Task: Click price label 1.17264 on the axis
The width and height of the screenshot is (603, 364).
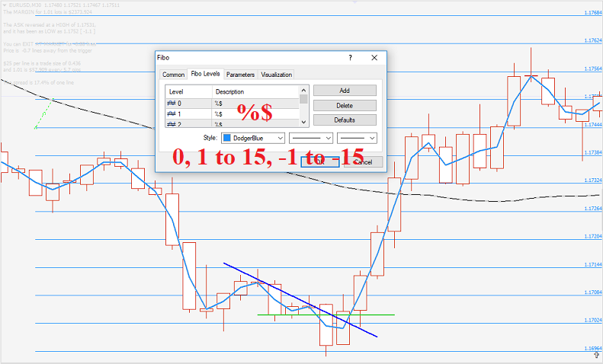Action: 592,209
